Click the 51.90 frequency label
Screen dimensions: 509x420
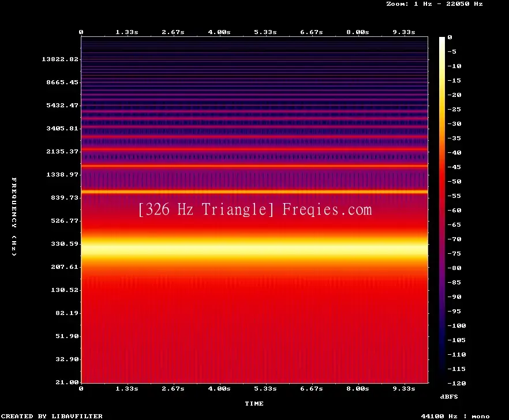67,336
